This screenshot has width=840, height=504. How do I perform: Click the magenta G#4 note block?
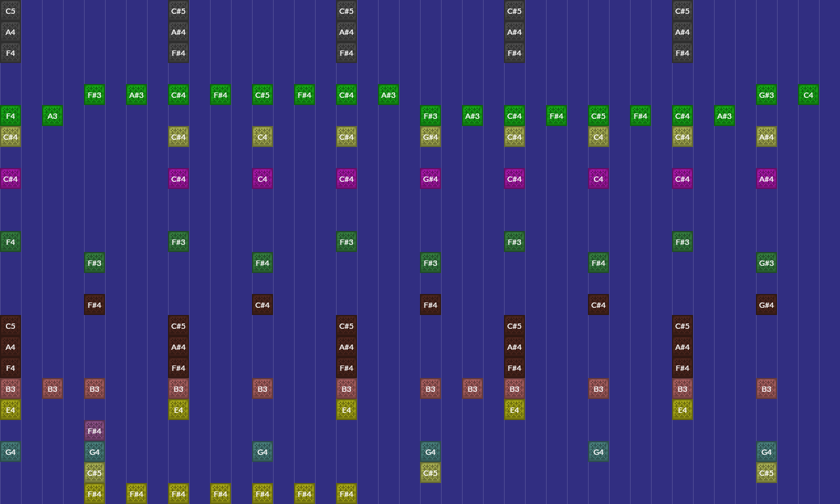pos(430,178)
